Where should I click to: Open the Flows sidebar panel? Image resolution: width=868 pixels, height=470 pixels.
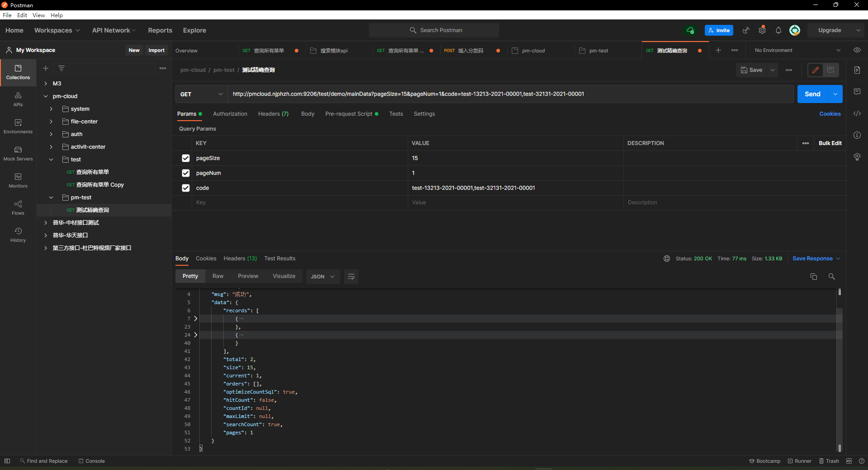(18, 207)
